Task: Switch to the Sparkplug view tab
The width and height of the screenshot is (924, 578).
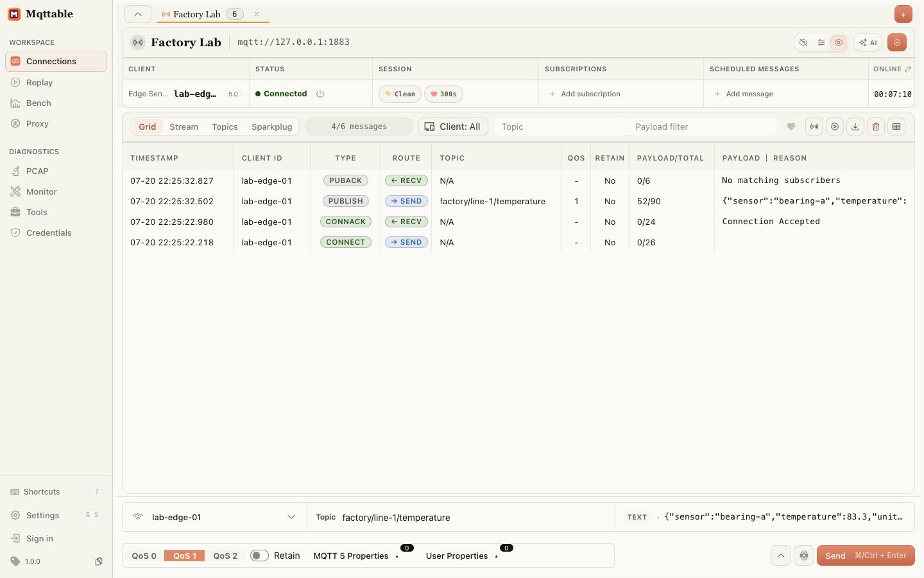Action: click(x=271, y=127)
